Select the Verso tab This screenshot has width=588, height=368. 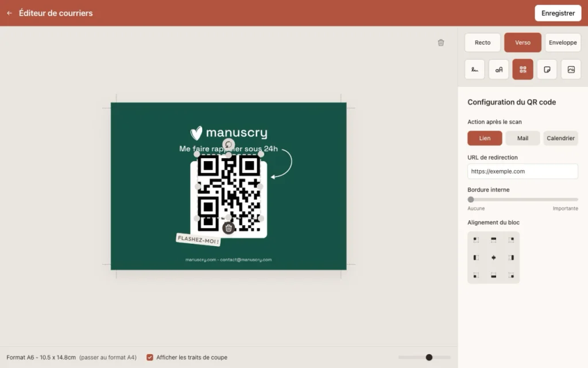pyautogui.click(x=523, y=43)
